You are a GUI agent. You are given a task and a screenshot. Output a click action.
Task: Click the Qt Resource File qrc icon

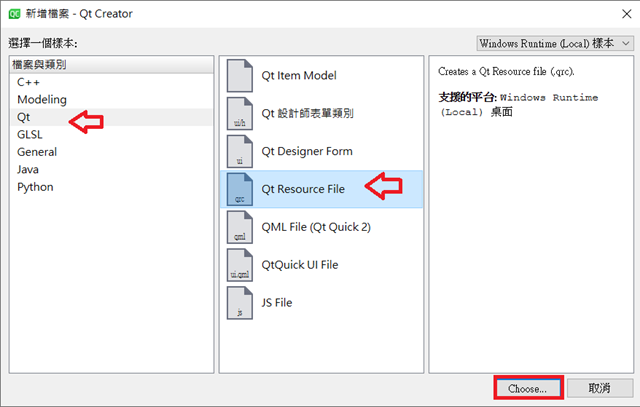pos(240,189)
